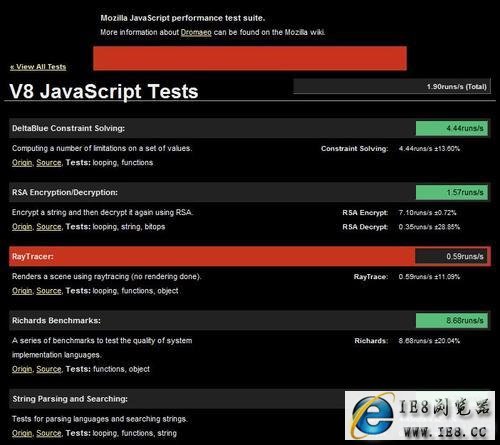
Task: Open Origin link under String Parsing test
Action: point(22,433)
